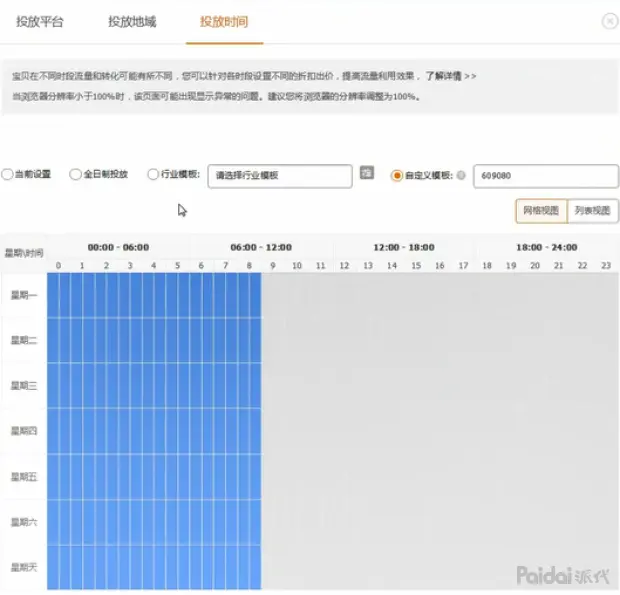Viewport: 620px width, 595px height.
Task: Switch to the 投放地域 tab
Action: [132, 21]
